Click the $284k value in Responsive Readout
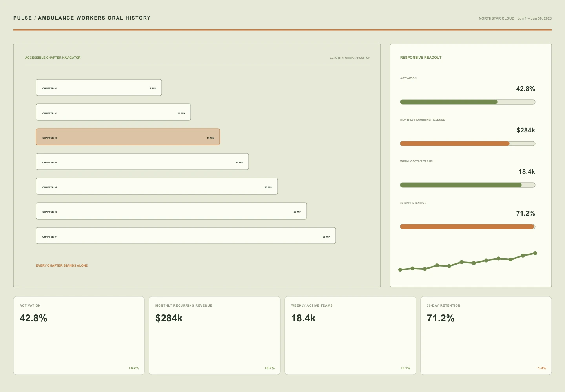This screenshot has height=392, width=565. coord(526,131)
